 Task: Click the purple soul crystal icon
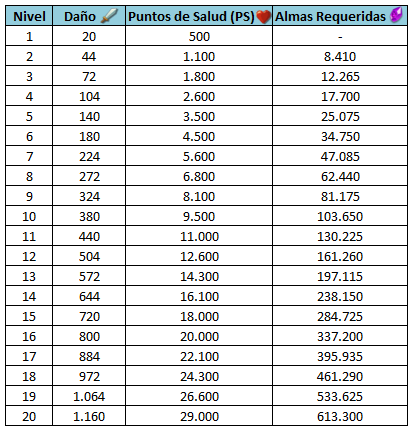click(x=396, y=15)
